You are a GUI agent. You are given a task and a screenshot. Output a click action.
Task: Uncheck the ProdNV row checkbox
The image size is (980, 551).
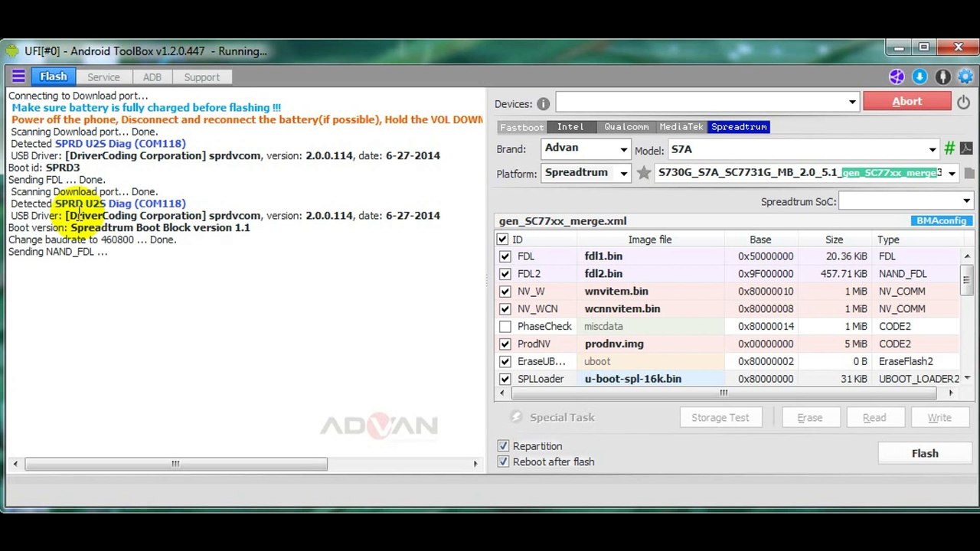[x=505, y=344]
